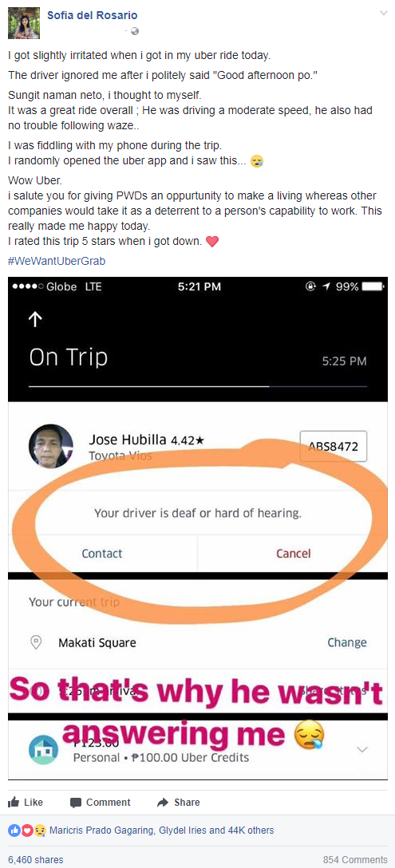Click the public globe privacy icon

click(x=135, y=31)
